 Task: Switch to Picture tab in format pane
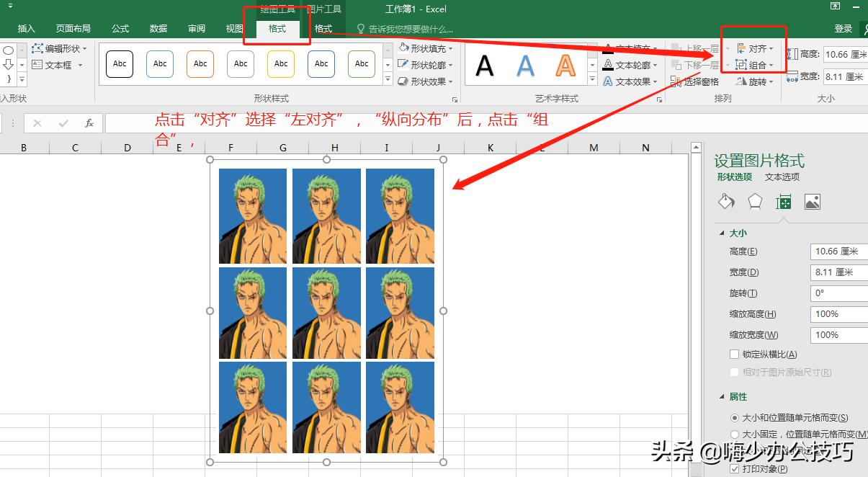[813, 202]
